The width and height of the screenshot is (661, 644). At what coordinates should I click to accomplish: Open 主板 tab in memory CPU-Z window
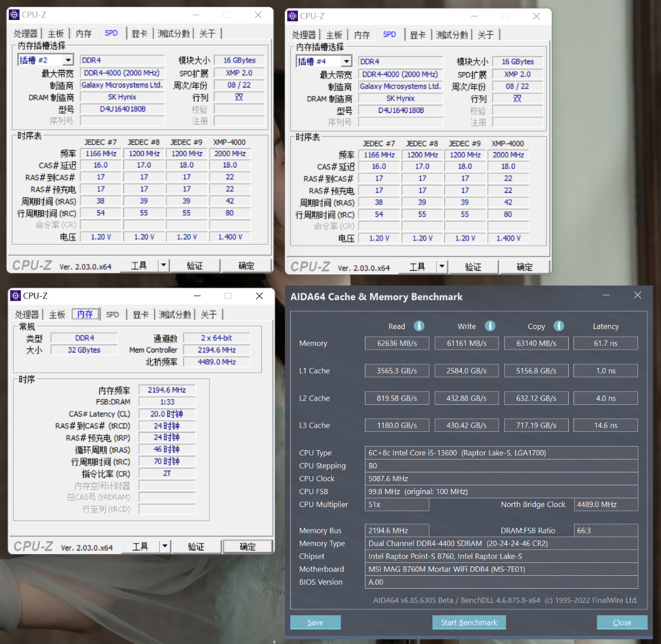click(x=56, y=314)
